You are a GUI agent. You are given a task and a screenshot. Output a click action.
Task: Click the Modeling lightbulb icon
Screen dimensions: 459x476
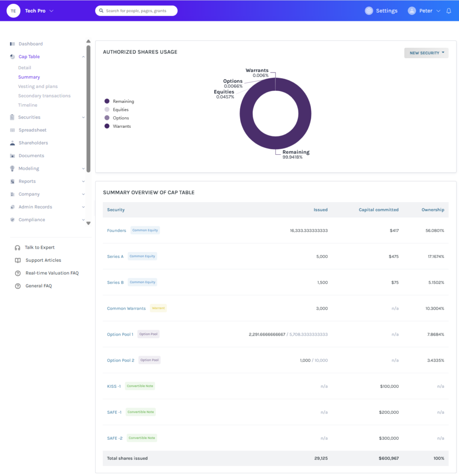[x=13, y=168]
